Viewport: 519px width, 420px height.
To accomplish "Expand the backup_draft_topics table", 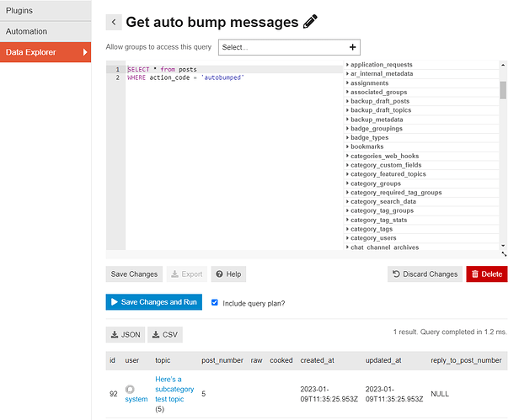I will pyautogui.click(x=421, y=109).
